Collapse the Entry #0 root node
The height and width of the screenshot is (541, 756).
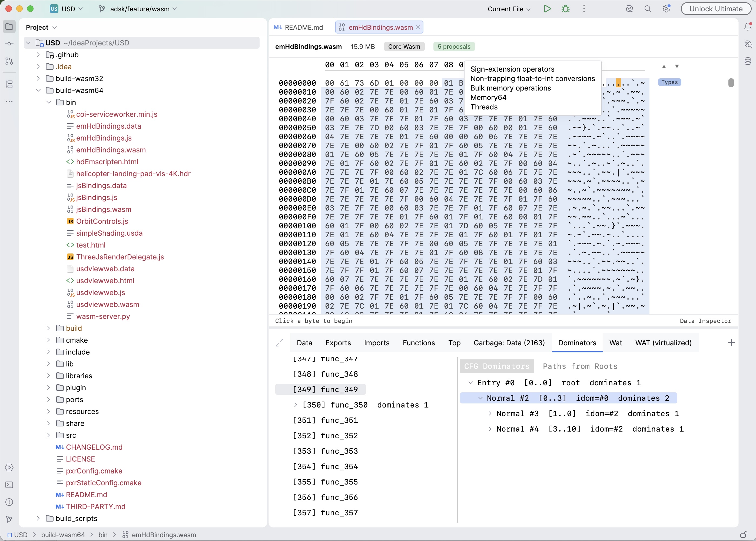[470, 383]
